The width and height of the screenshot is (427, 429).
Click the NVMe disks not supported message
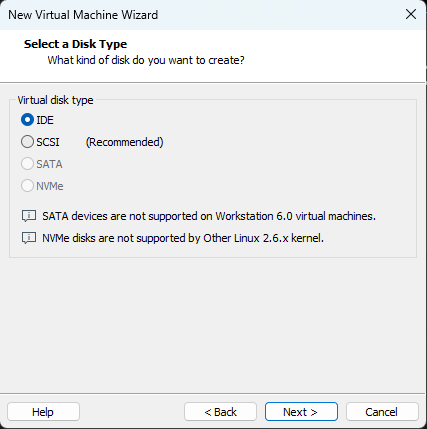[183, 238]
